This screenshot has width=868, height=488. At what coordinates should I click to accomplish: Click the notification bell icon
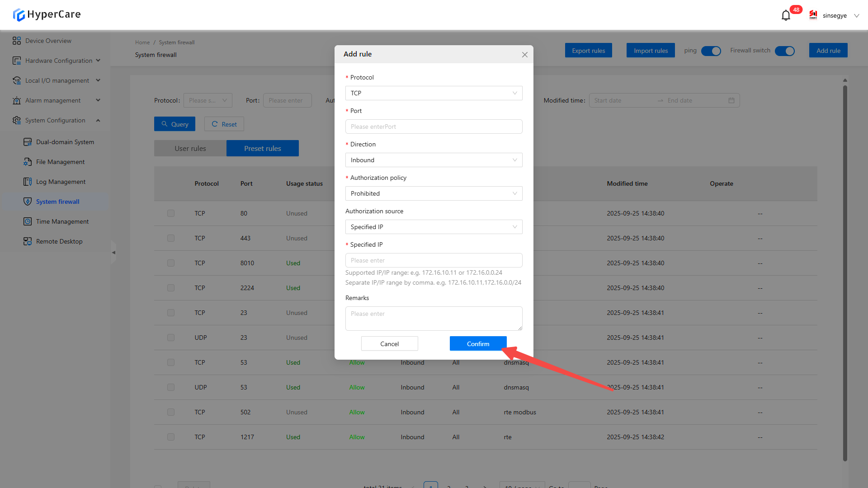click(786, 15)
